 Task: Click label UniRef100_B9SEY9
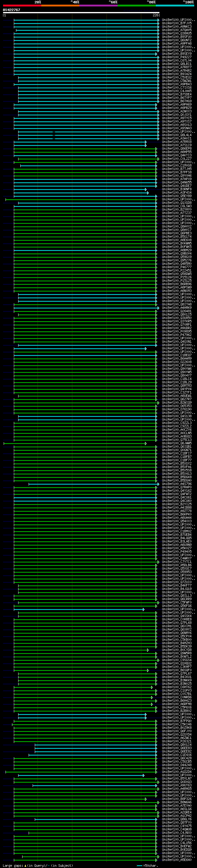[177, 54]
